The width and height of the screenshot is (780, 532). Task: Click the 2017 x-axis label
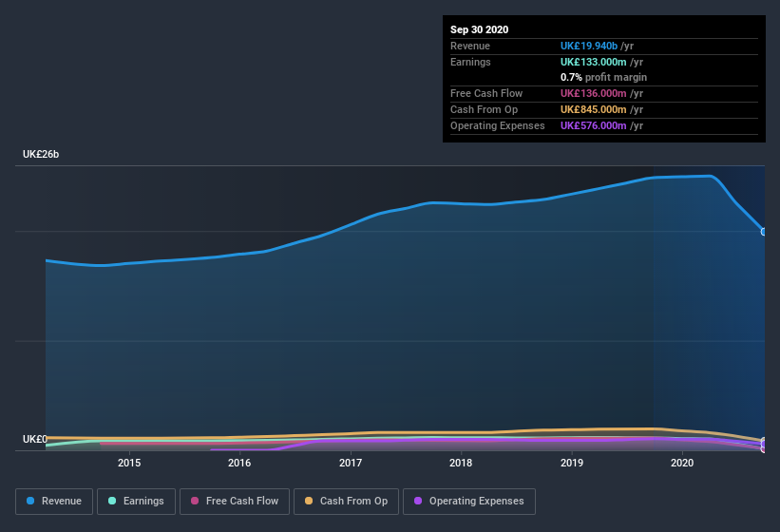point(351,463)
